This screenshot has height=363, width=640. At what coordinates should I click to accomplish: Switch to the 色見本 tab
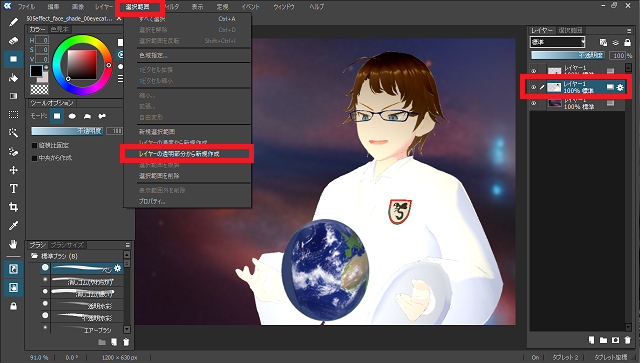[x=60, y=29]
